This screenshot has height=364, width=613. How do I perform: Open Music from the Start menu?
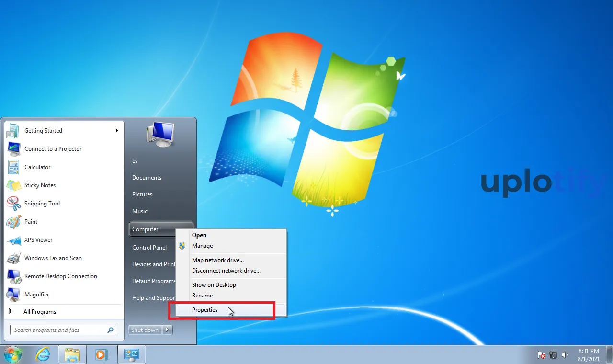coord(140,211)
